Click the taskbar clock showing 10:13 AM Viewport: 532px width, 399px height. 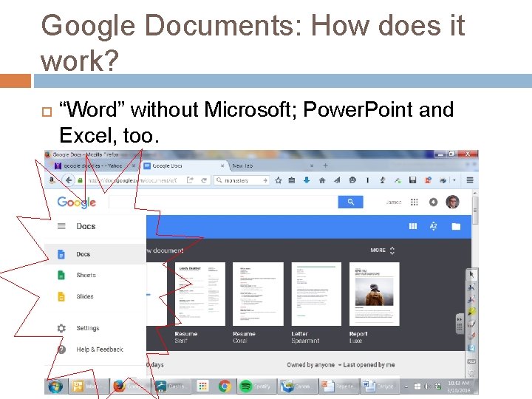pyautogui.click(x=458, y=386)
